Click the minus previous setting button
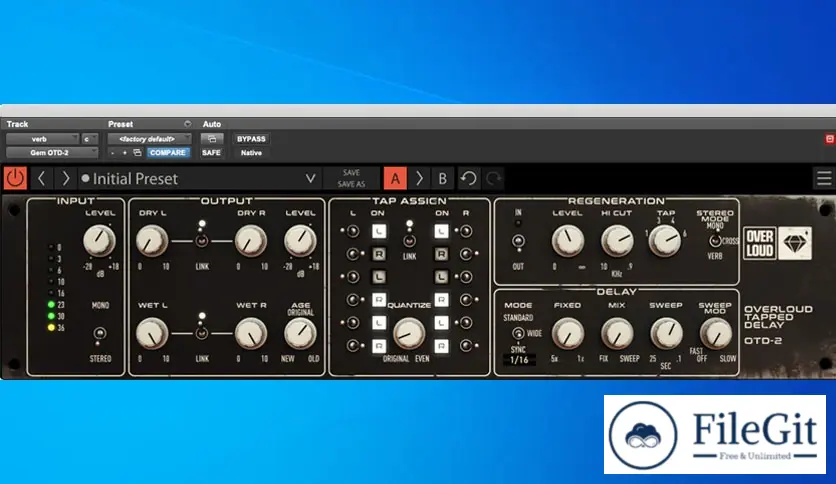 click(x=112, y=153)
